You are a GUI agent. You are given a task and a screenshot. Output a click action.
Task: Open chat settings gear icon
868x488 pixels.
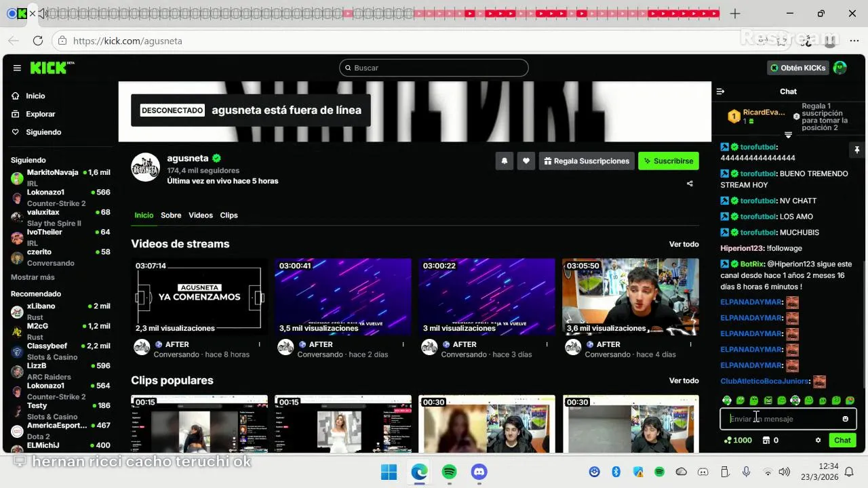click(x=818, y=440)
